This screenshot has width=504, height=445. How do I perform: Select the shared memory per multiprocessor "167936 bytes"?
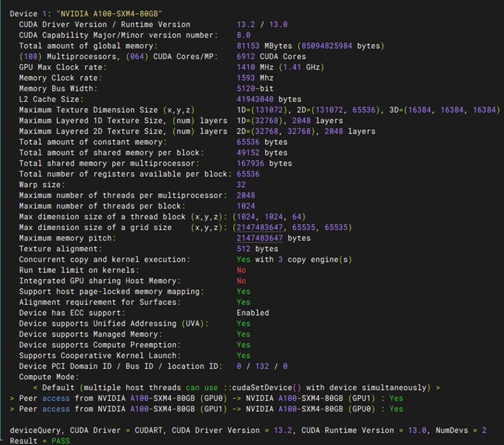click(x=264, y=163)
